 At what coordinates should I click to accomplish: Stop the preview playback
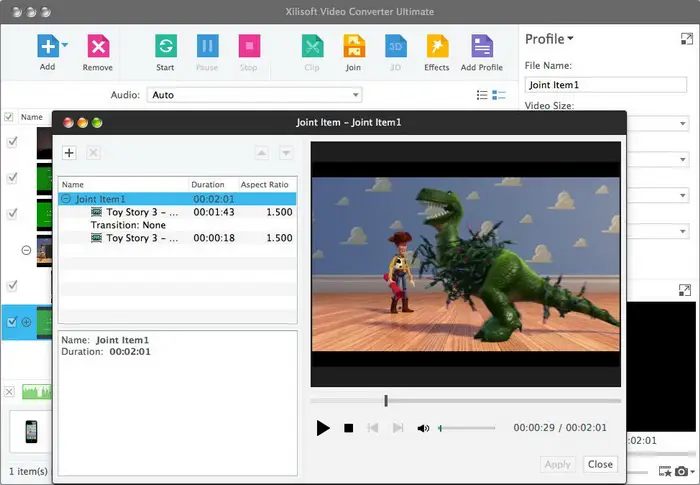[x=349, y=428]
